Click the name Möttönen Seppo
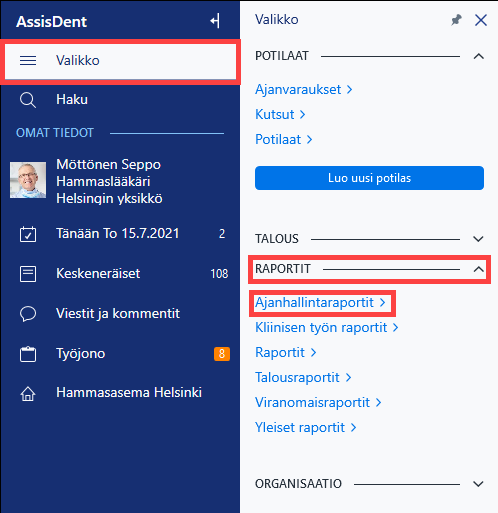The image size is (498, 513). (109, 164)
